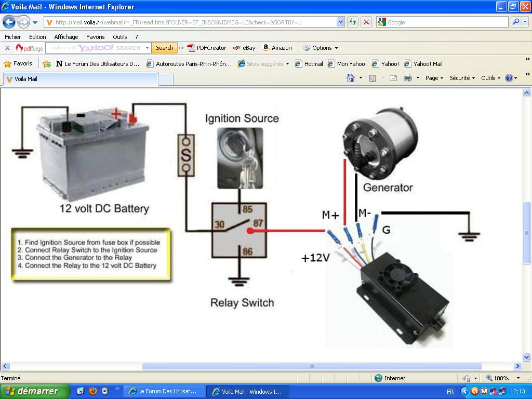
Task: Expand the address bar URL dropdown
Action: [340, 22]
